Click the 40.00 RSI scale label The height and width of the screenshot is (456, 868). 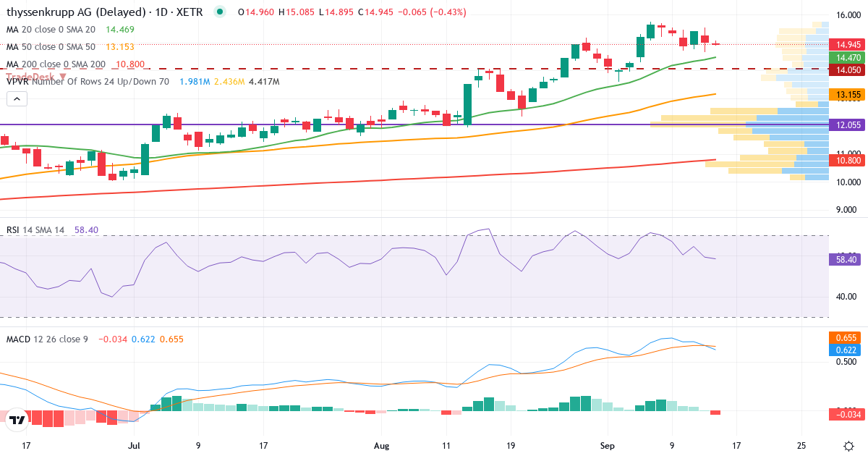tap(847, 296)
